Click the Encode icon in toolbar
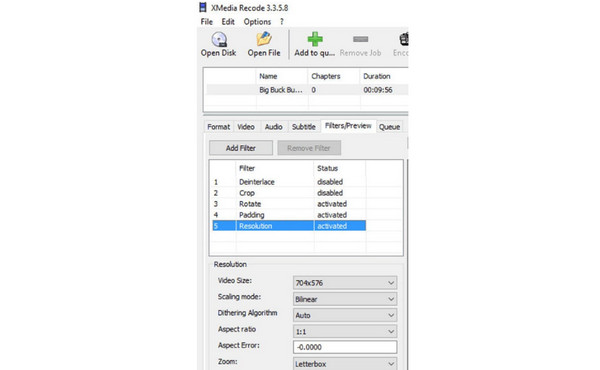 (x=404, y=39)
